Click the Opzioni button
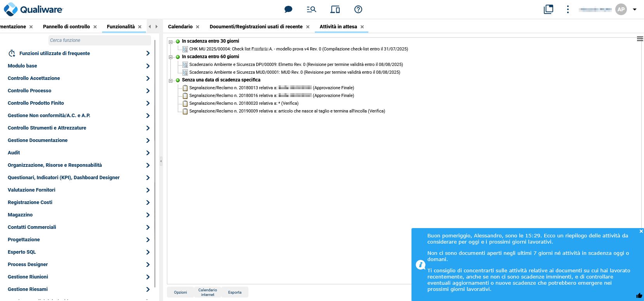 click(x=180, y=292)
